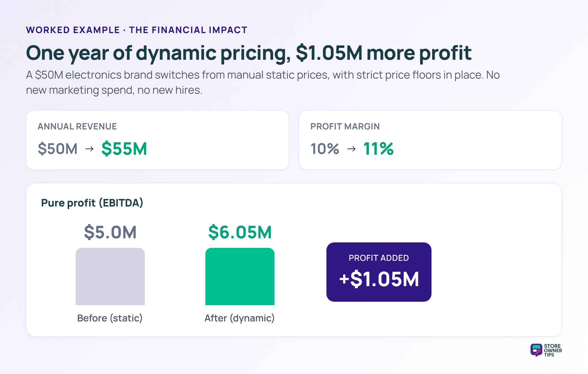Click the arrow between 10% and 11%

tap(351, 149)
